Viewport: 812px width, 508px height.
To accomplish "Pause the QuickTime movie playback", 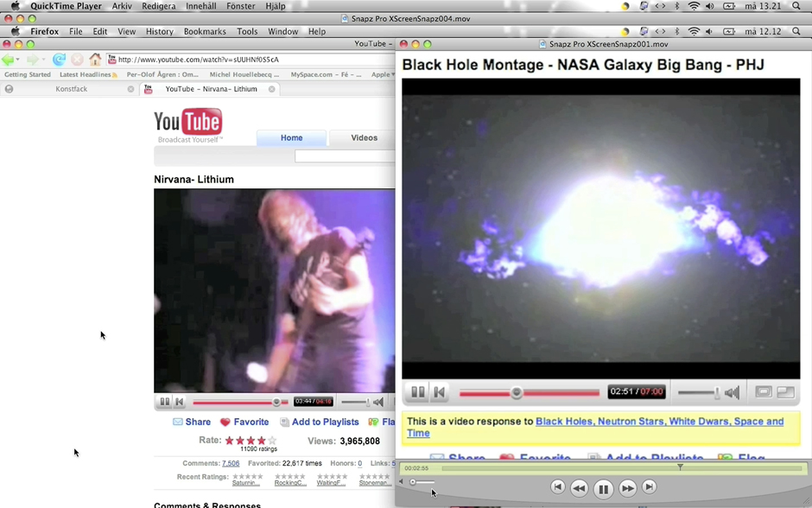I will tap(603, 488).
